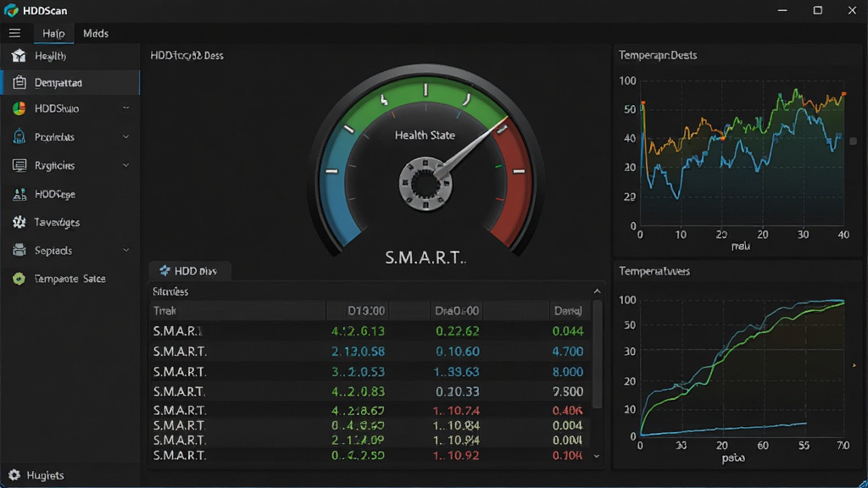Switch to the HDD Disv tab
Image resolution: width=868 pixels, height=488 pixels.
(190, 270)
